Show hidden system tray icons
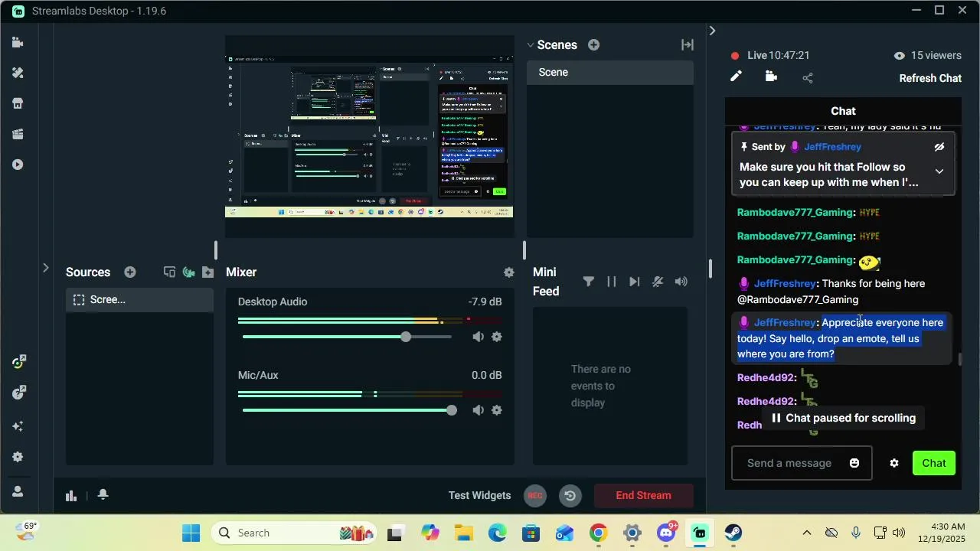Viewport: 980px width, 551px height. click(x=806, y=533)
